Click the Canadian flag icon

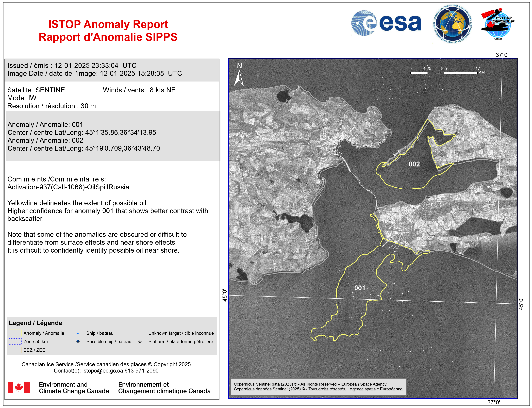tap(19, 388)
